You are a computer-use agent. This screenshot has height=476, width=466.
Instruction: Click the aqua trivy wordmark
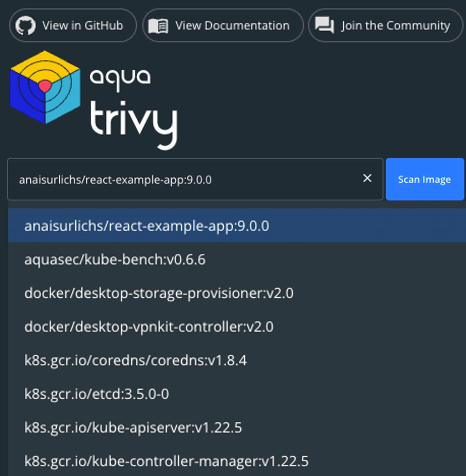(134, 109)
